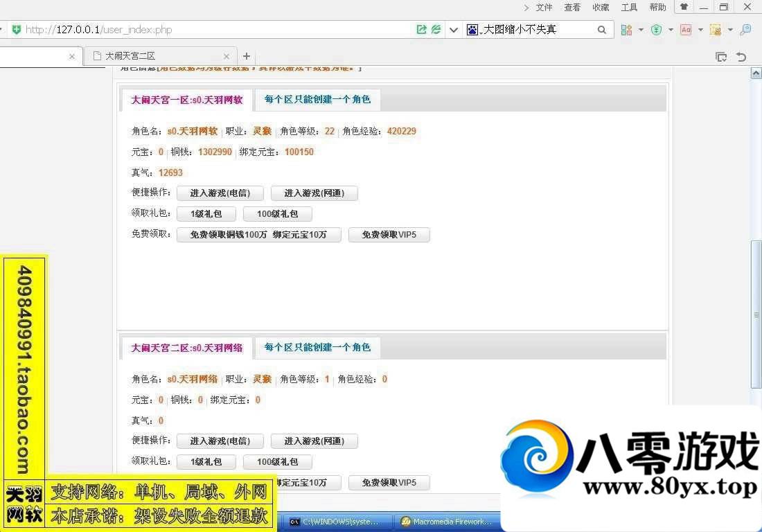Click the search box containing 大图缩小不失真
This screenshot has height=532, width=762.
click(x=537, y=30)
